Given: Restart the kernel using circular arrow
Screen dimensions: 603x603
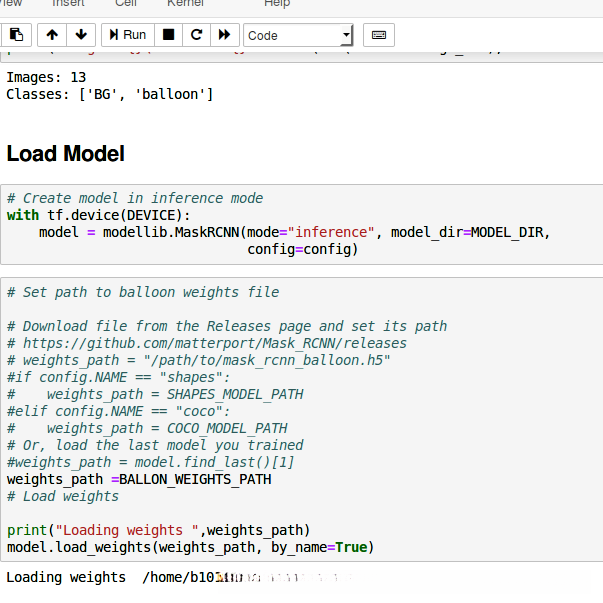Looking at the screenshot, I should [196, 35].
